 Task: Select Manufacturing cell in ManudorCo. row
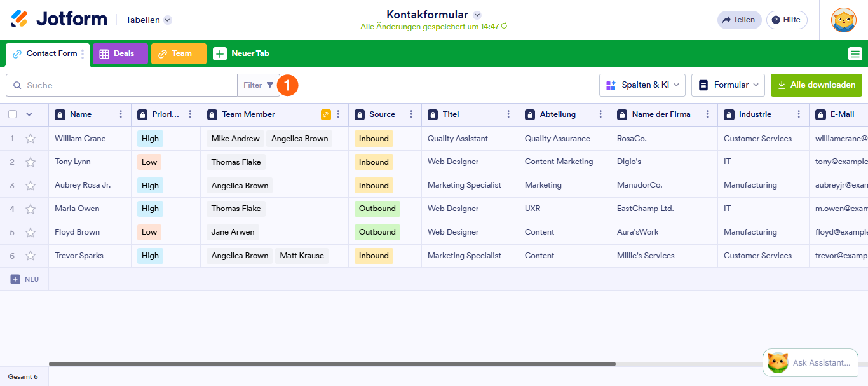pyautogui.click(x=764, y=186)
